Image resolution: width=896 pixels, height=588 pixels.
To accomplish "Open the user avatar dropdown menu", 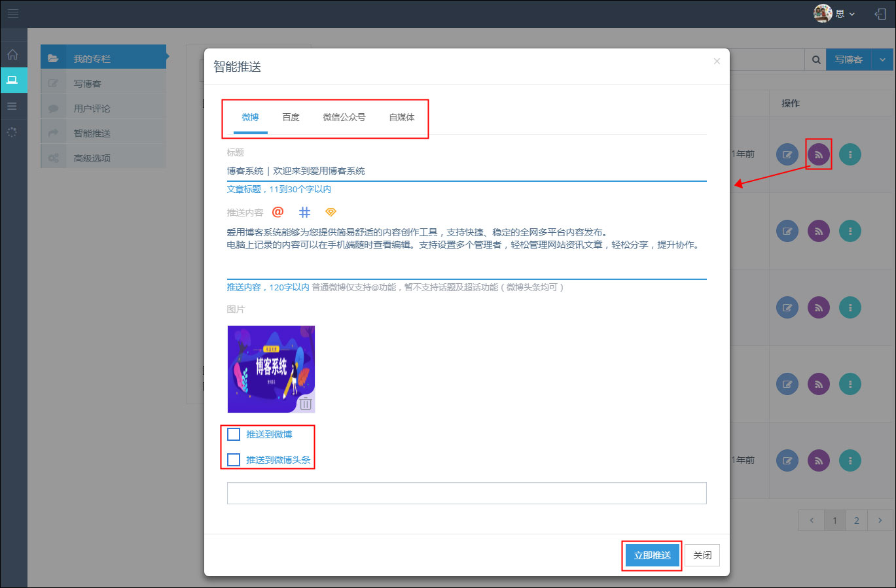I will (x=834, y=13).
